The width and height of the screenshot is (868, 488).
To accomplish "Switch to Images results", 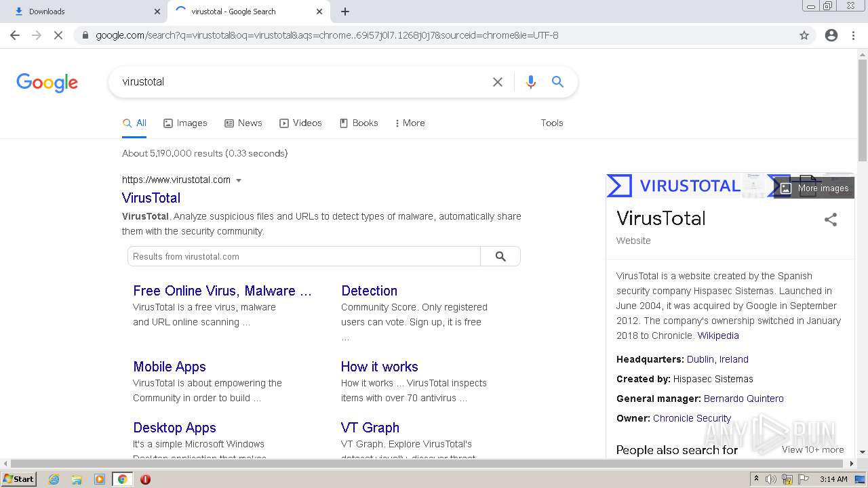I will click(185, 123).
